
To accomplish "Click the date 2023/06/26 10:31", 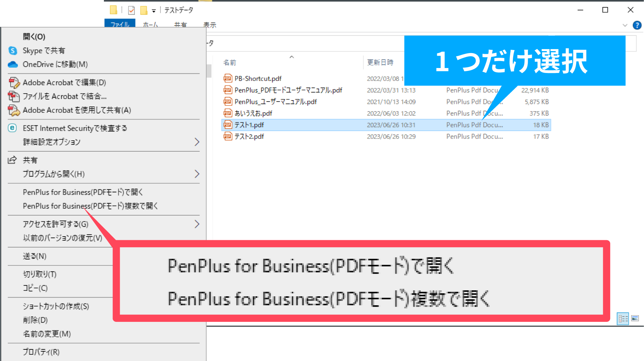I will 391,125.
